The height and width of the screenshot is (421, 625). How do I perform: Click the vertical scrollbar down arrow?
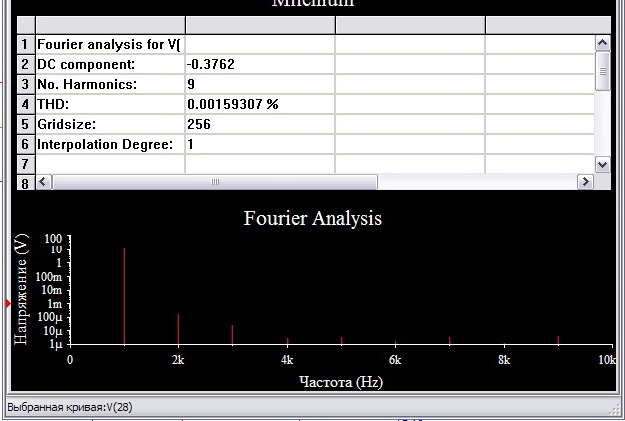(x=602, y=164)
